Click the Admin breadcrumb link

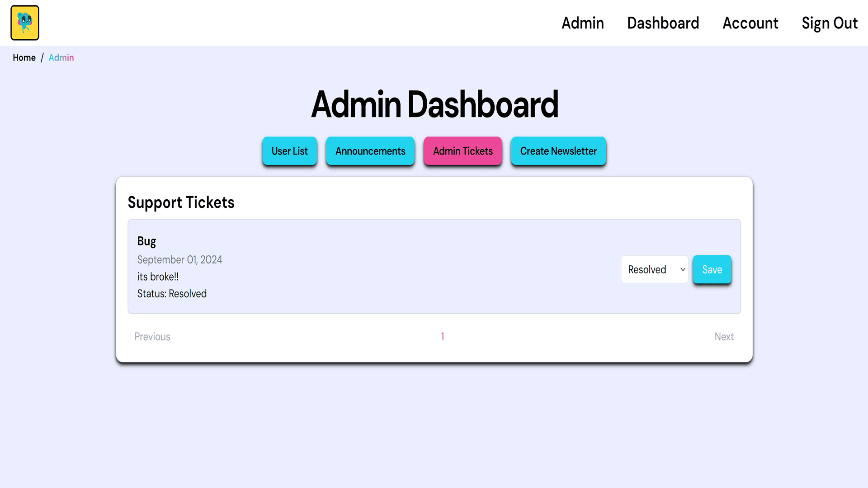coord(61,57)
